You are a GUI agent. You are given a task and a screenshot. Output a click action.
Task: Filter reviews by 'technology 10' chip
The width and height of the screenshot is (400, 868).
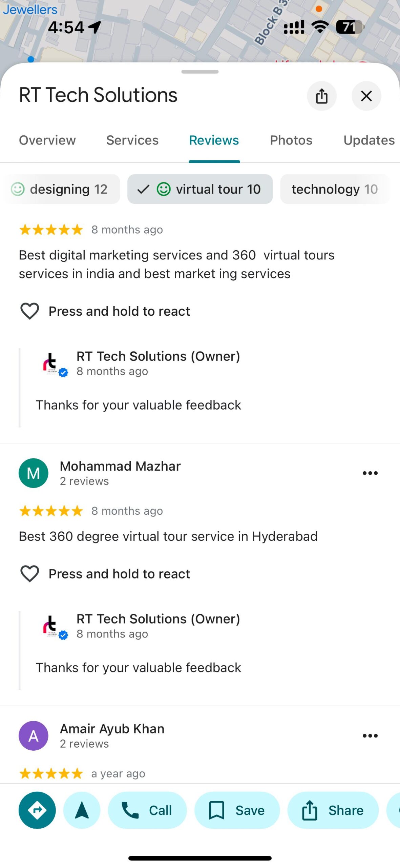[x=334, y=189]
